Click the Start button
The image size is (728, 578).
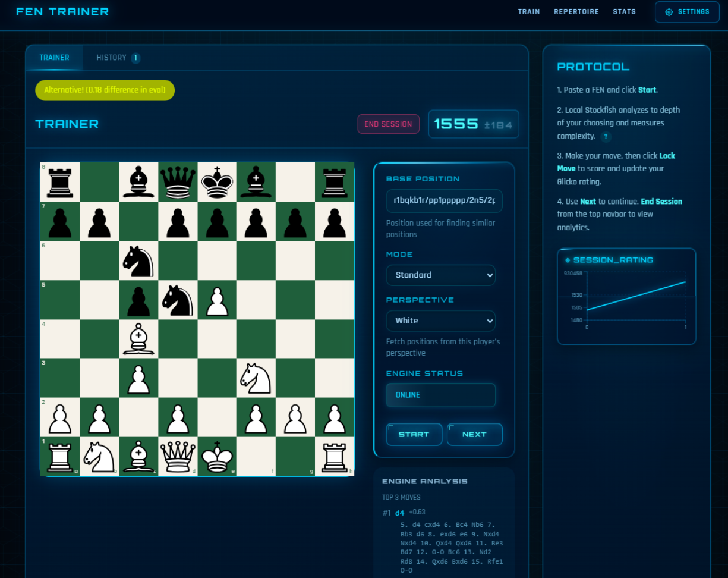[x=414, y=434]
